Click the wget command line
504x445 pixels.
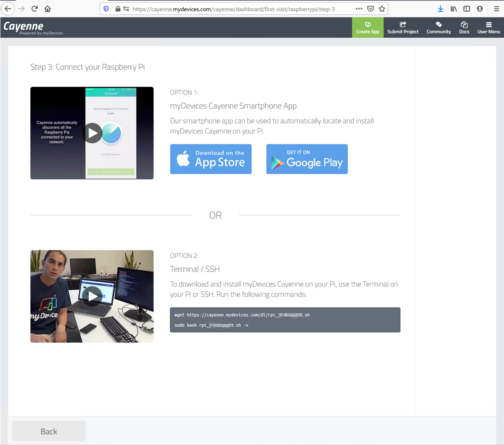click(x=242, y=315)
